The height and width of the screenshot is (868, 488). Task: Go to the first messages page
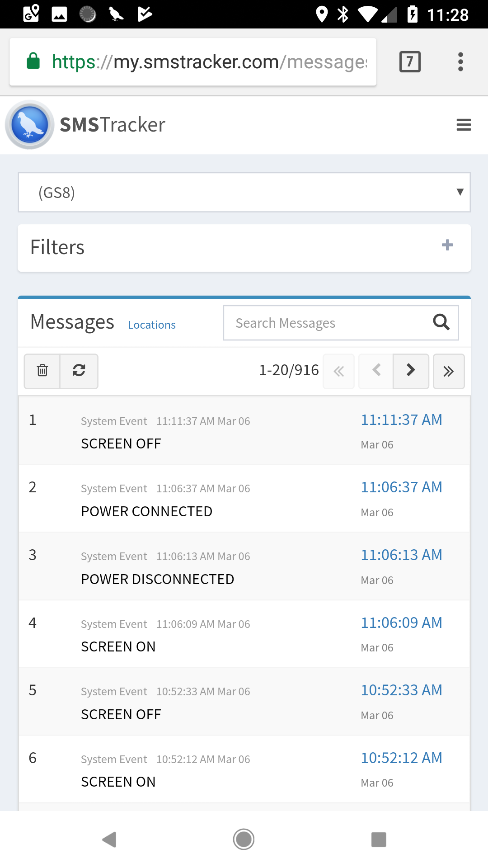coord(338,371)
